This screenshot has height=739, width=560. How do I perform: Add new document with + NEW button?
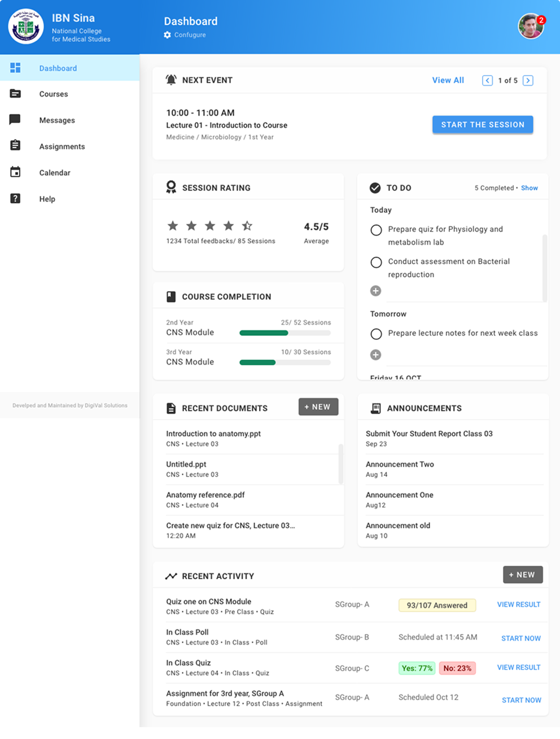tap(318, 406)
